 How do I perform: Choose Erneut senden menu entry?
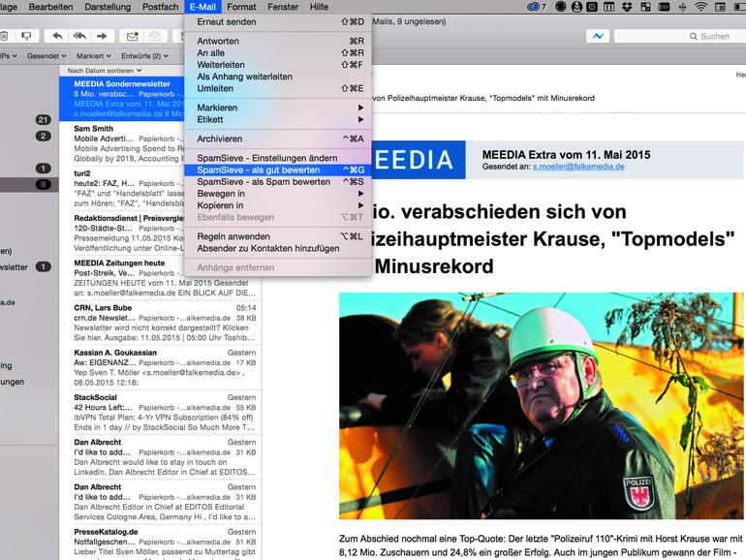click(x=277, y=22)
